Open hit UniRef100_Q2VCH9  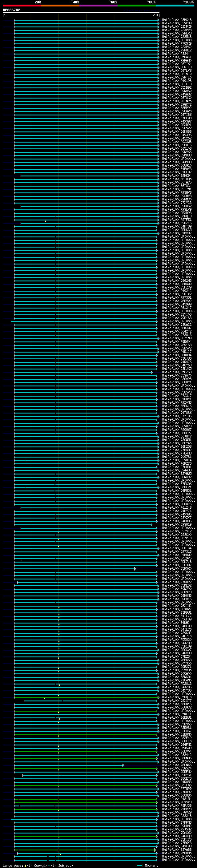click(177, 23)
